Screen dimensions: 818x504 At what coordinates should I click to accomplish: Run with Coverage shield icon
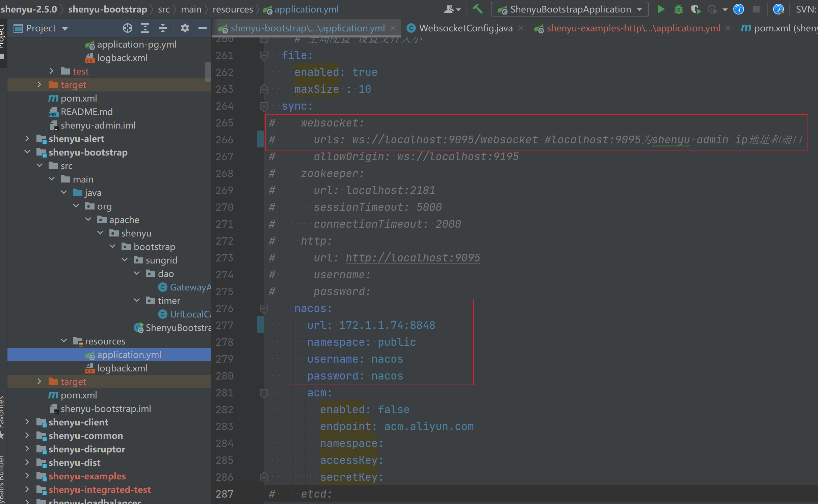coord(695,9)
